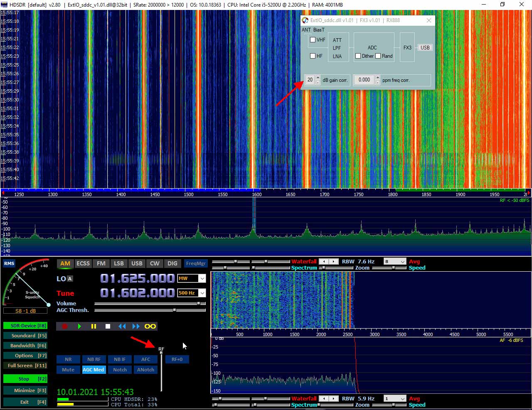Screen dimensions: 532x410
Task: Increase dB gain correction with plus
Action: (x=318, y=78)
